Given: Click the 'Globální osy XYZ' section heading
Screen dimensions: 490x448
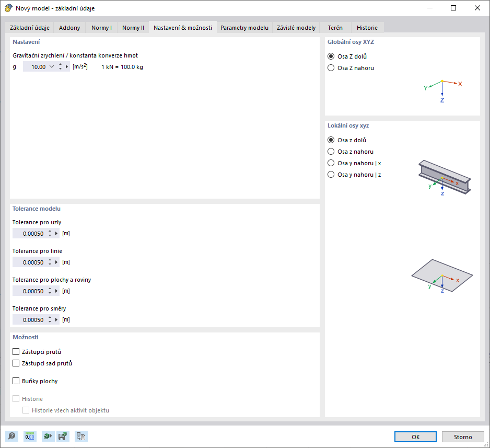Looking at the screenshot, I should pos(351,42).
